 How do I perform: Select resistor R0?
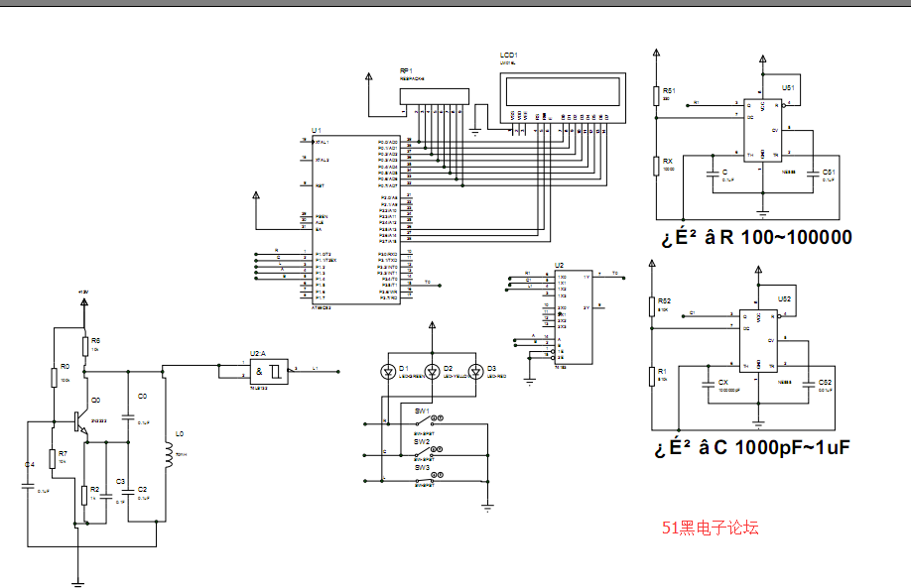pyautogui.click(x=54, y=378)
